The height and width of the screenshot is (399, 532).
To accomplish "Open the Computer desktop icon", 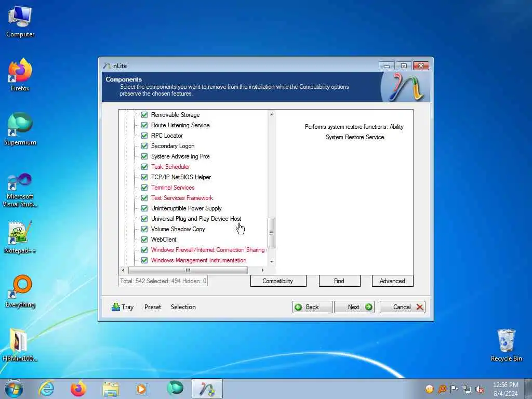I will [20, 22].
